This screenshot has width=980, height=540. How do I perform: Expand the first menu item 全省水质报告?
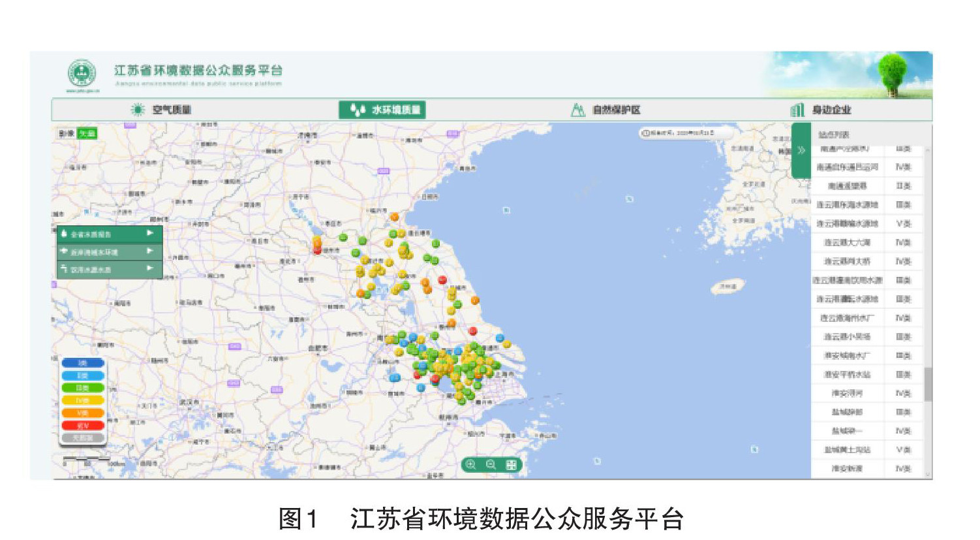110,234
